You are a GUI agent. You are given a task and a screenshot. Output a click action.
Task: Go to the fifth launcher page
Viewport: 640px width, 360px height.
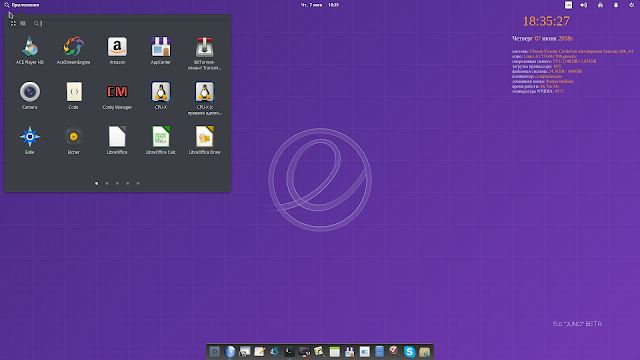tap(138, 183)
